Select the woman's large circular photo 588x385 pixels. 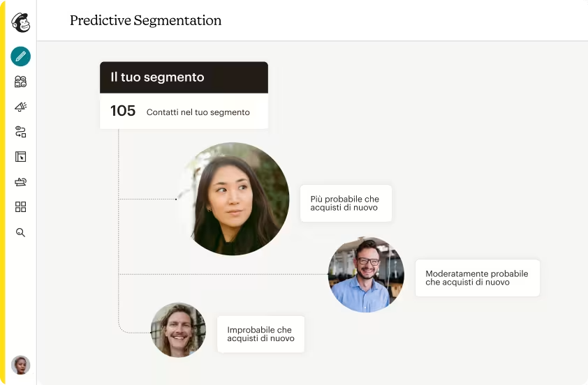coord(232,199)
